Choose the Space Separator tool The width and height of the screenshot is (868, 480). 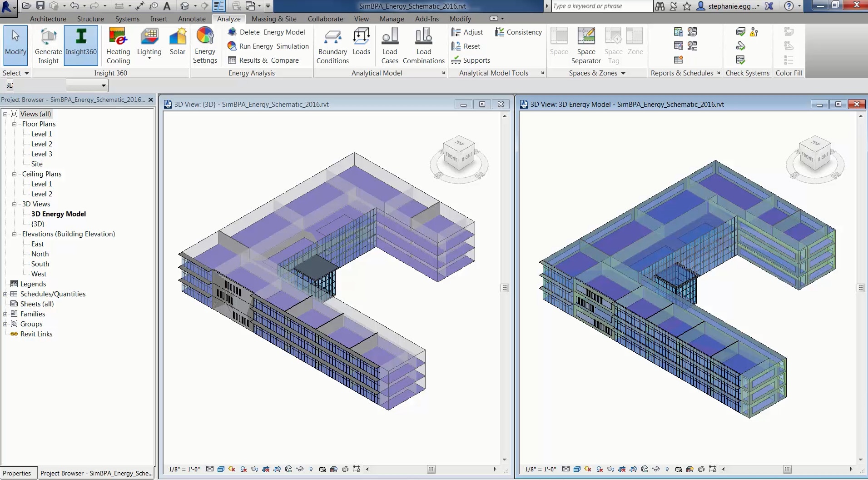pyautogui.click(x=586, y=46)
